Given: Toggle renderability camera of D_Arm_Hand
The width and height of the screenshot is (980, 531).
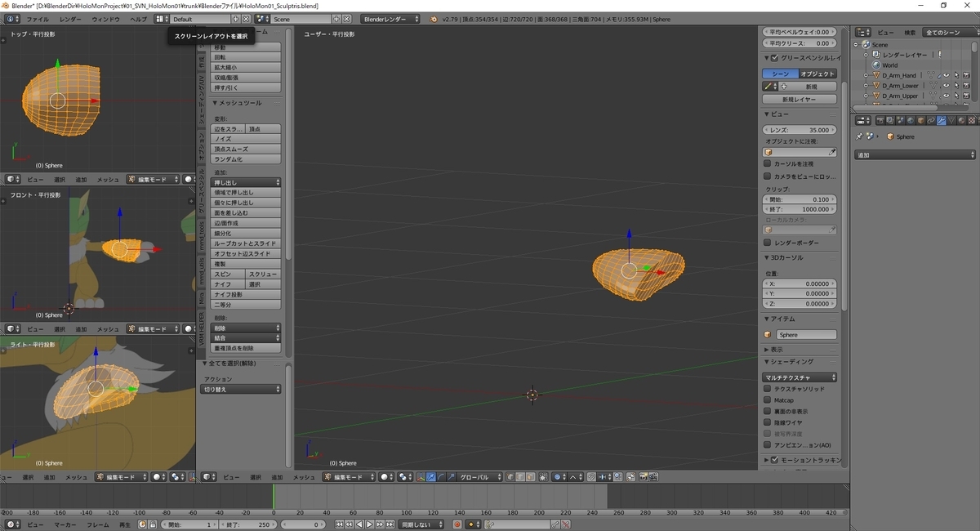Looking at the screenshot, I should point(965,75).
